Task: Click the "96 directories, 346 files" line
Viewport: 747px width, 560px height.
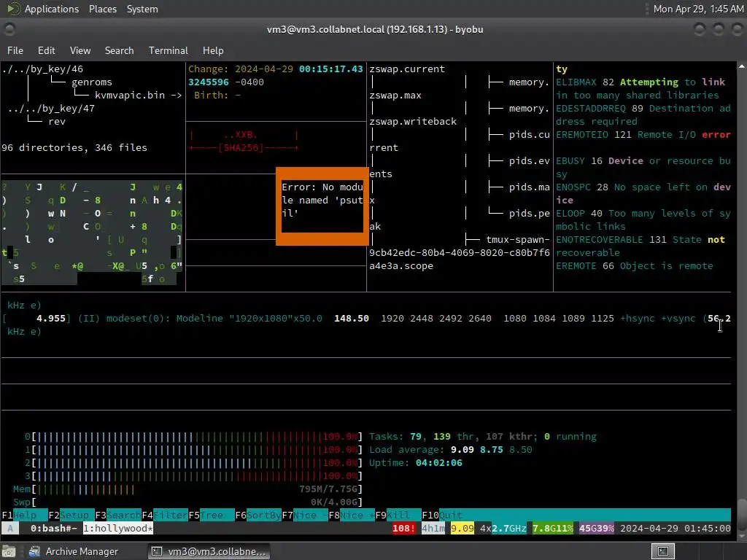Action: click(x=74, y=147)
